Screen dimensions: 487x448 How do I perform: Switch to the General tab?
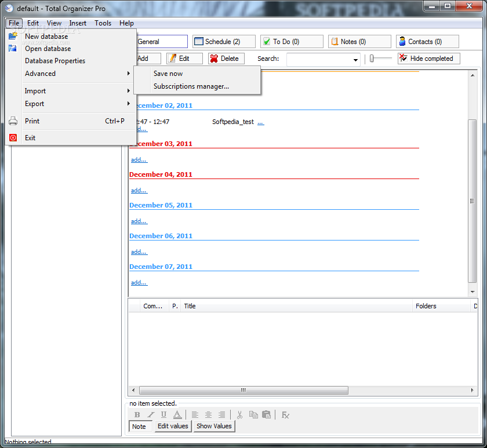tap(162, 42)
